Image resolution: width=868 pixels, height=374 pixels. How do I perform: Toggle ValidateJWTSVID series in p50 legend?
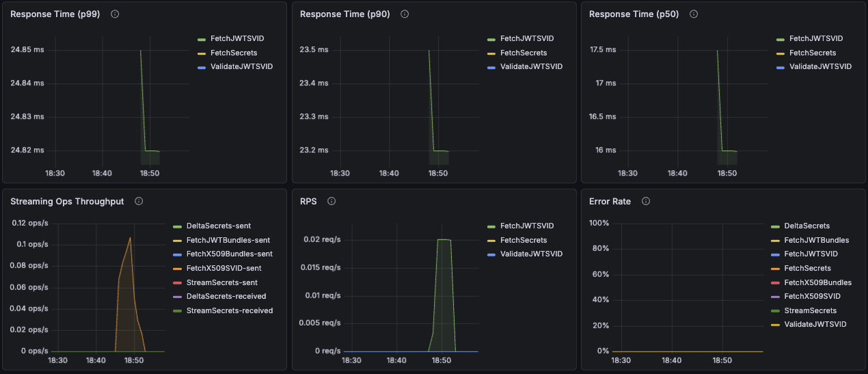click(820, 66)
